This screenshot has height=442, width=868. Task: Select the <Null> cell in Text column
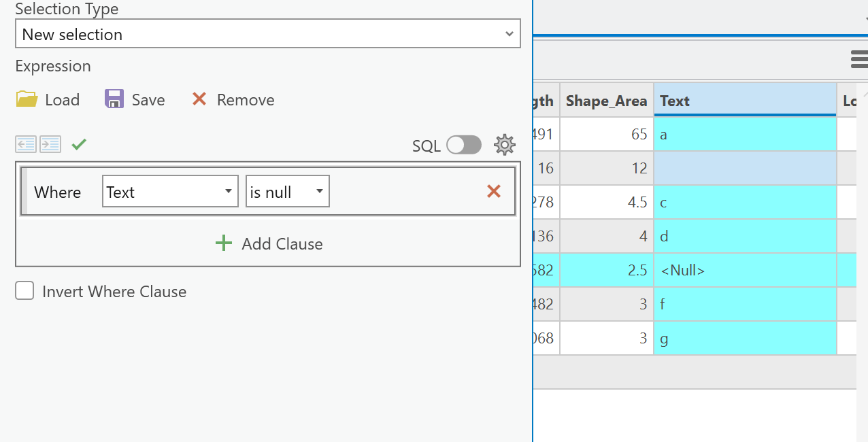744,270
